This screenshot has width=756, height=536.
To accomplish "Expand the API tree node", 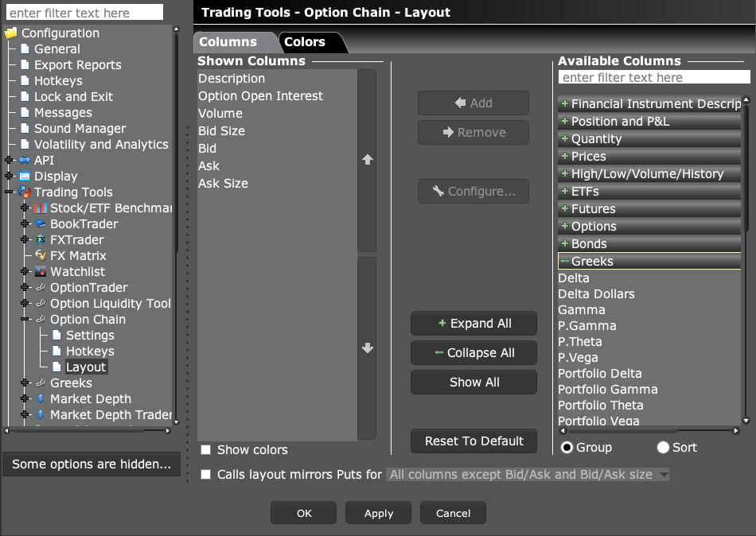I will 9,160.
